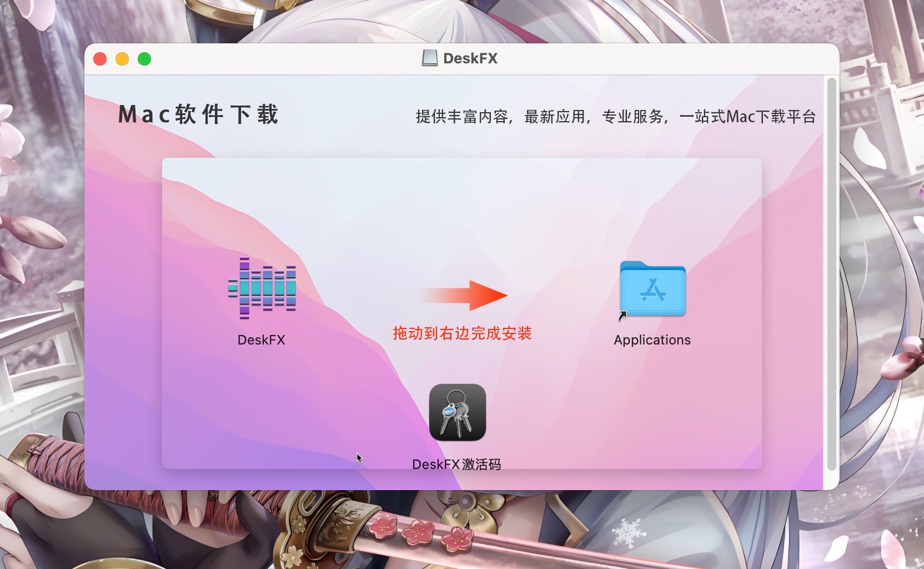The height and width of the screenshot is (569, 924).
Task: Close the DeskFX window with red button
Action: click(x=100, y=59)
